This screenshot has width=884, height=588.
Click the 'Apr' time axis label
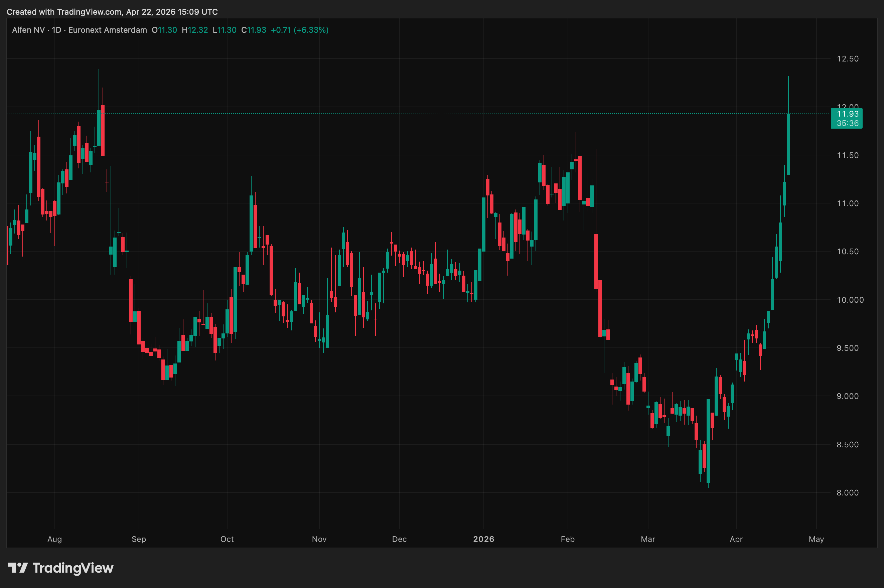pos(736,539)
